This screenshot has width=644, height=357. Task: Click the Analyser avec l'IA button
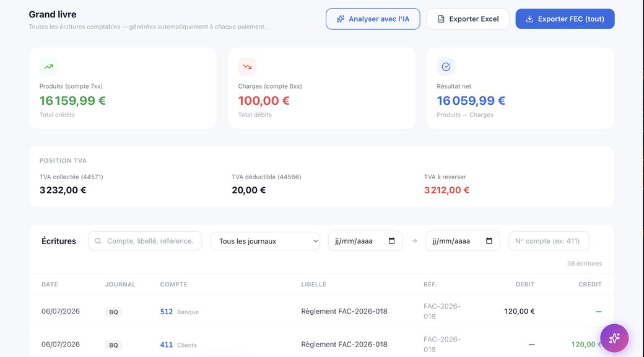click(373, 19)
